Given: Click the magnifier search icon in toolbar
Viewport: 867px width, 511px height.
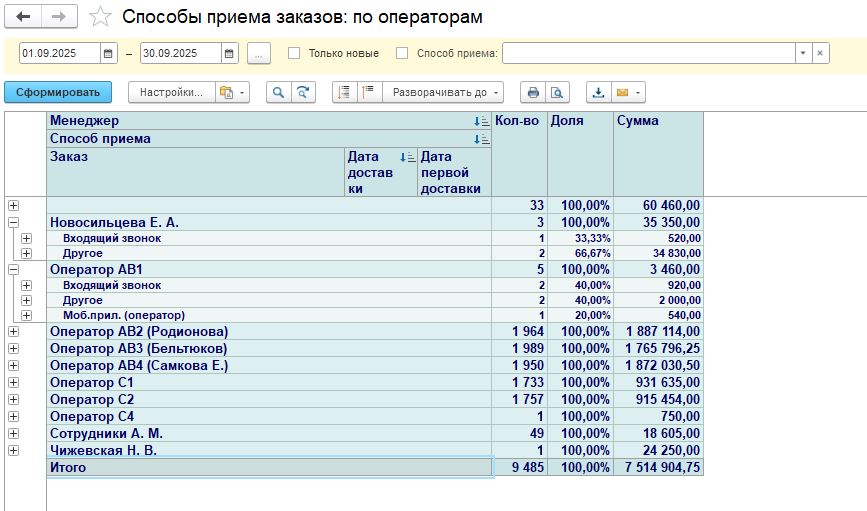Looking at the screenshot, I should coord(277,92).
